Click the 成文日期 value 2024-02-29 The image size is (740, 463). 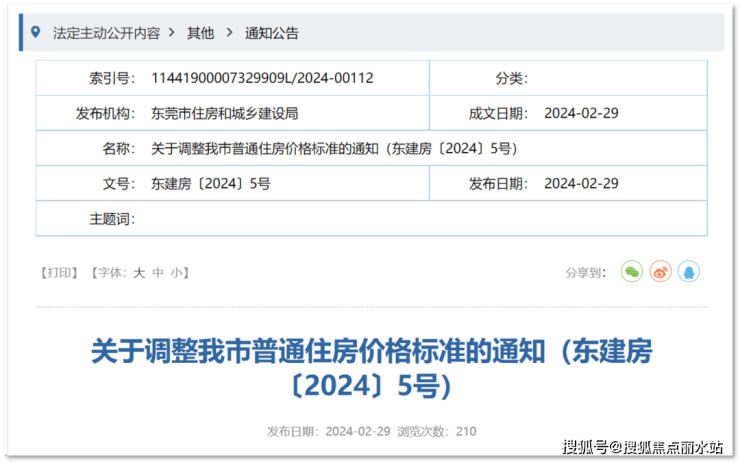(581, 113)
